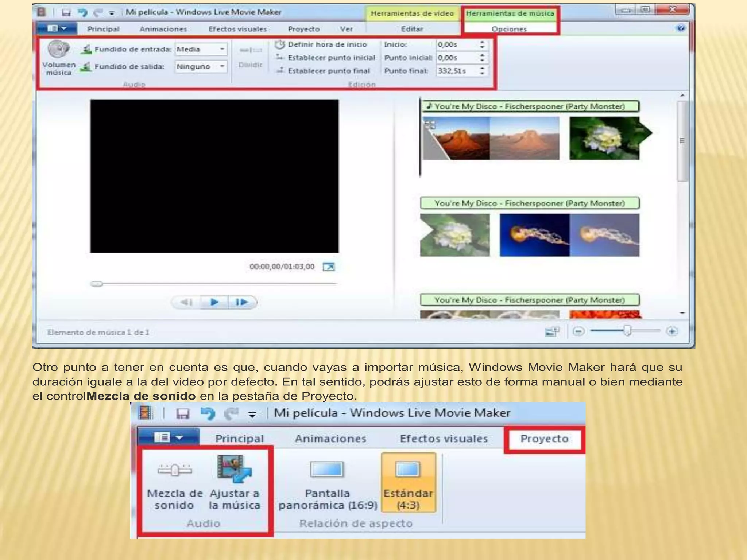The image size is (747, 560).
Task: Select the red desert rock clip thumbnail
Action: (490, 138)
